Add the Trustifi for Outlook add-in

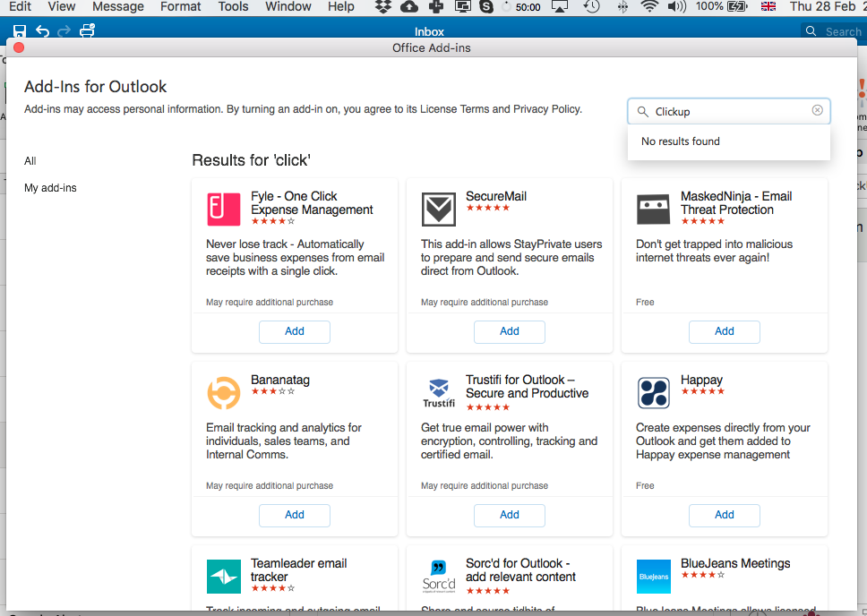510,515
